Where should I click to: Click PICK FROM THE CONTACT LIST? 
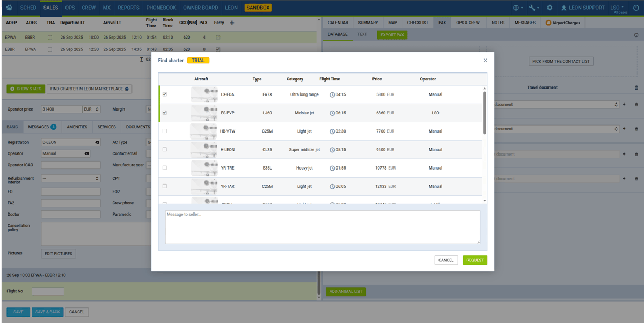[561, 61]
